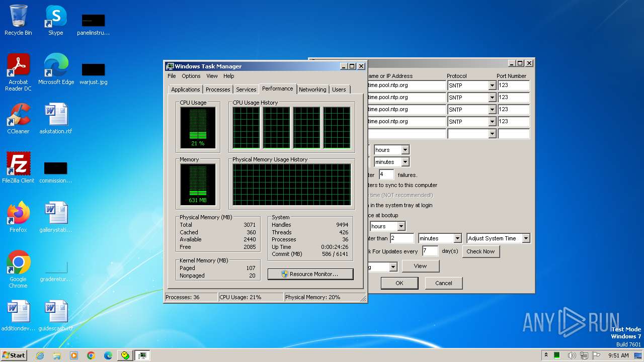This screenshot has height=362, width=644.
Task: Click the Memory usage meter
Action: click(198, 185)
